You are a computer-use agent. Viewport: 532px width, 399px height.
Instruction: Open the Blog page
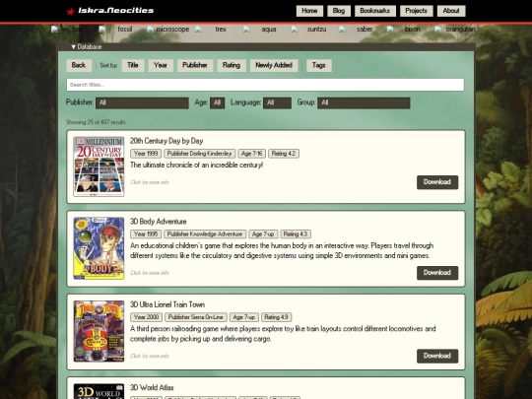(x=339, y=11)
